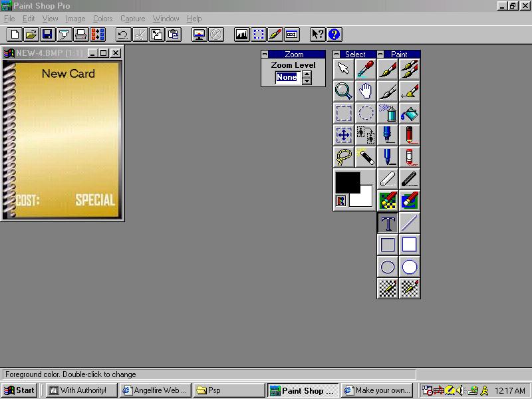This screenshot has width=532, height=399.
Task: Select the Dropper (eyedropper) tool
Action: [365, 69]
